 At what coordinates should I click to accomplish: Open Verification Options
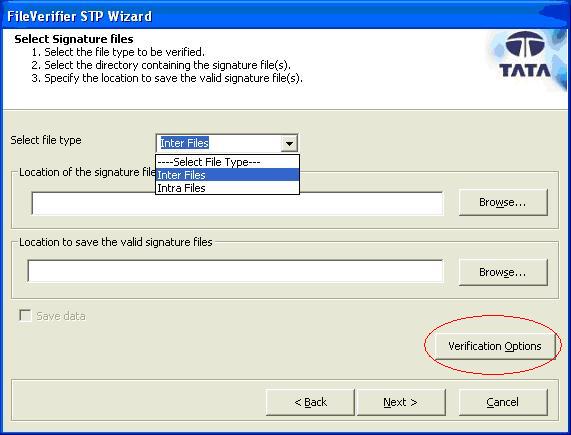495,346
